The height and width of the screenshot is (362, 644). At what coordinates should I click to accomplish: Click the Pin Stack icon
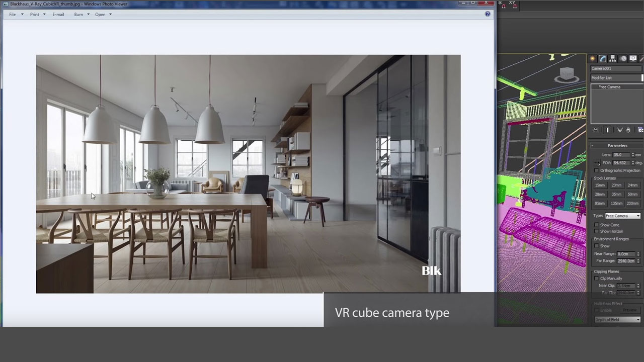point(596,130)
